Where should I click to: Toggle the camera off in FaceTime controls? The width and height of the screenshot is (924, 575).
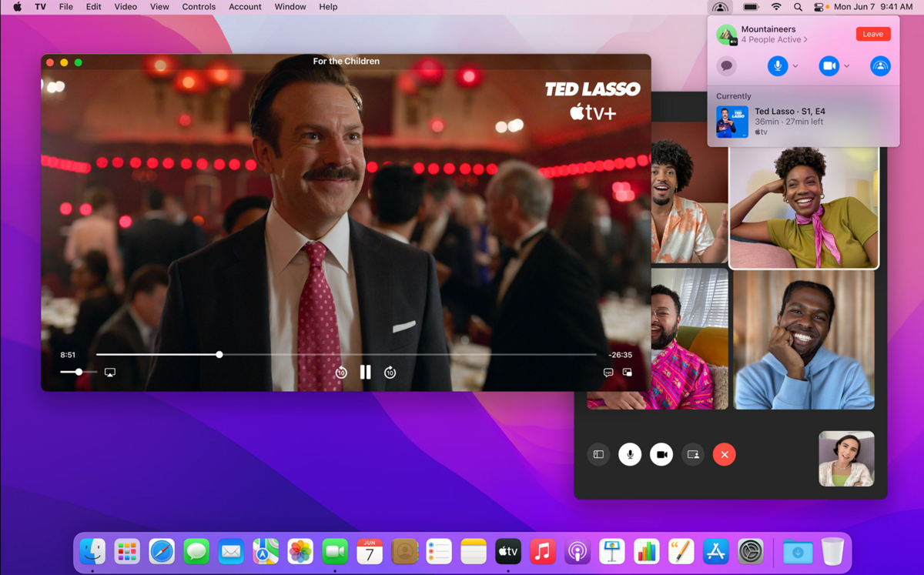tap(661, 454)
